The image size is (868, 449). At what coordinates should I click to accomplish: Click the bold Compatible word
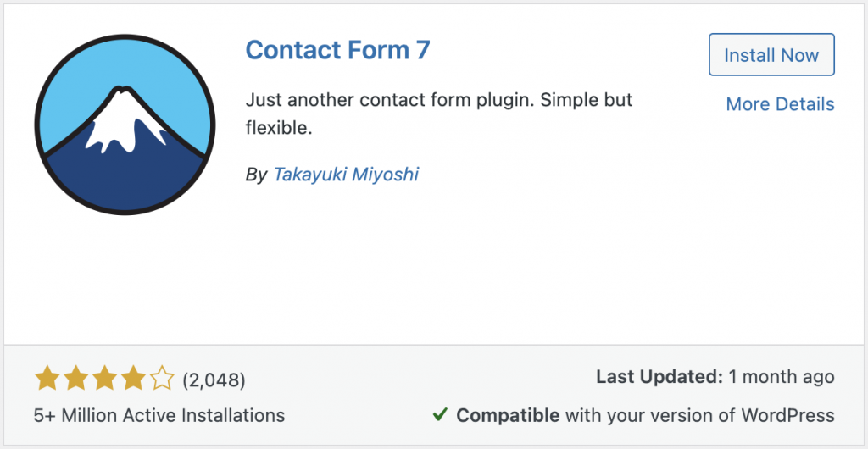click(507, 416)
